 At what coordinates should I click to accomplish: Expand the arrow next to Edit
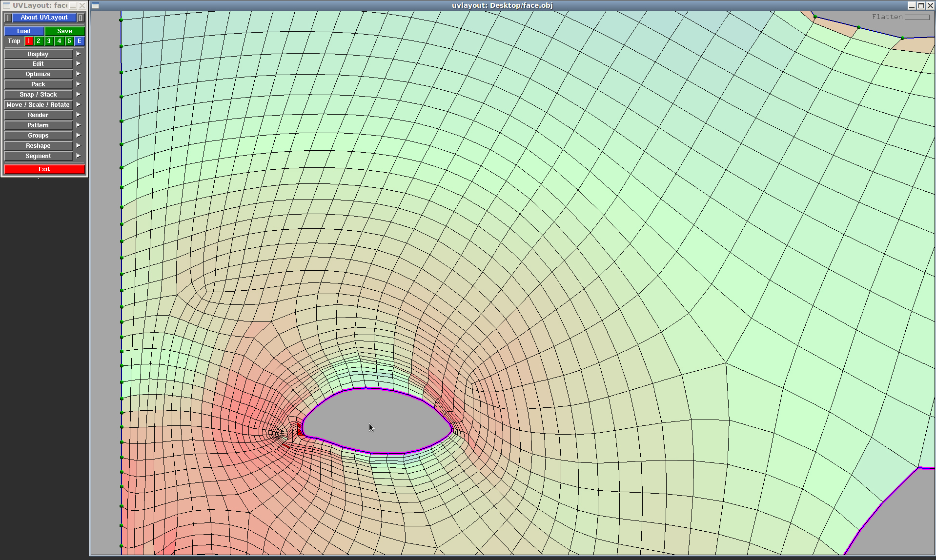[x=79, y=64]
